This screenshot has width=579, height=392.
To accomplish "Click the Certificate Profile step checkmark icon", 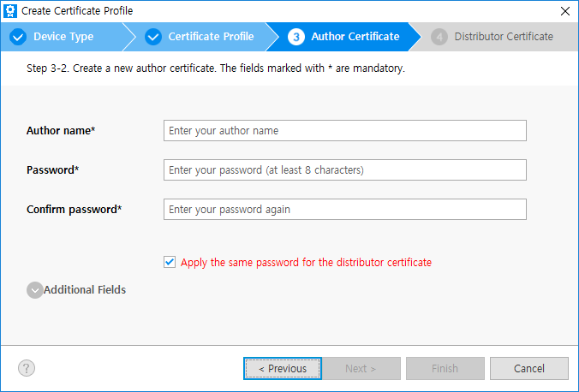I will click(153, 37).
